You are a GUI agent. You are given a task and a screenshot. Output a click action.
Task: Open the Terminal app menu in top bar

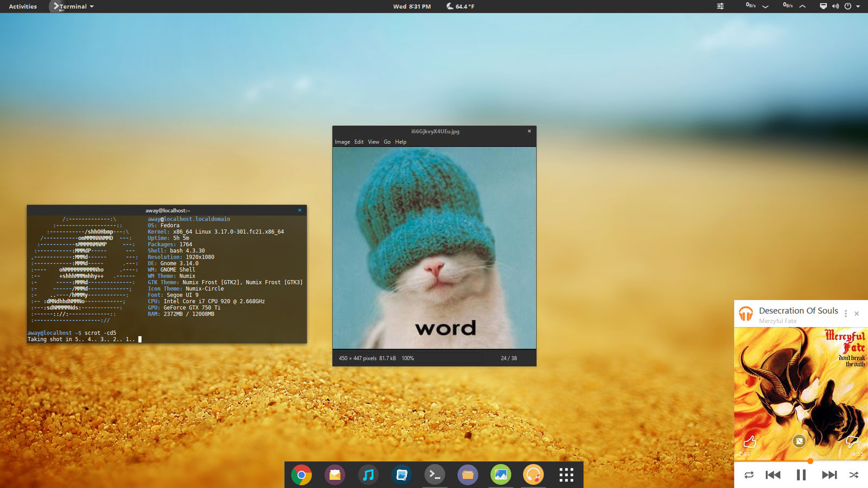73,7
